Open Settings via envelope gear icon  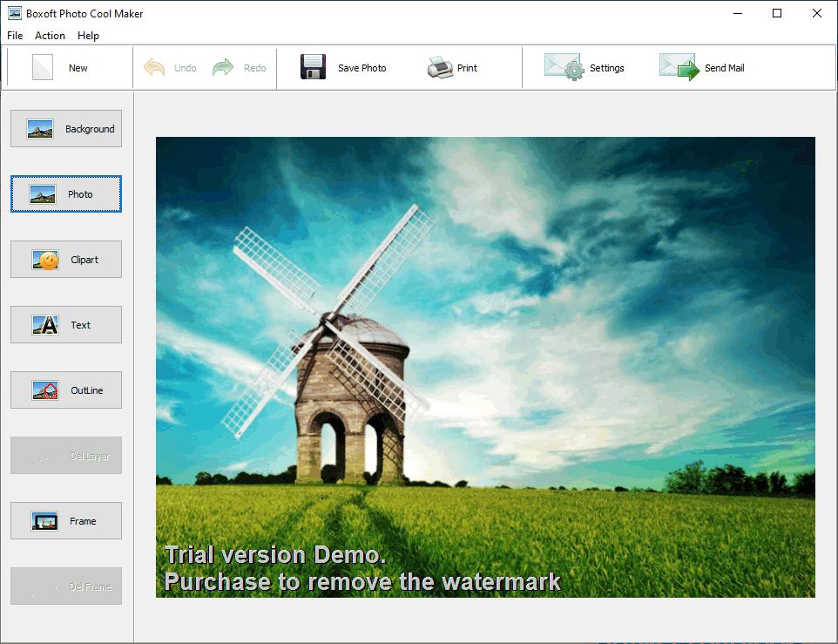[564, 67]
